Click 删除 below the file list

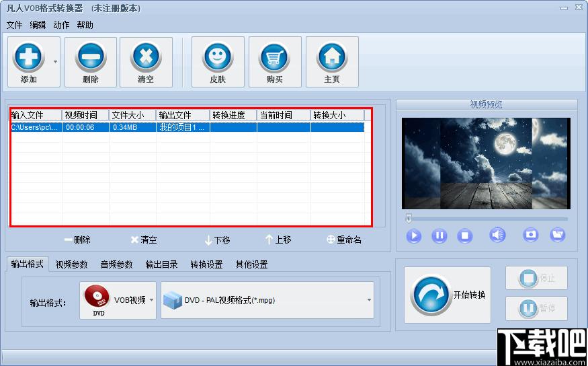click(x=77, y=240)
